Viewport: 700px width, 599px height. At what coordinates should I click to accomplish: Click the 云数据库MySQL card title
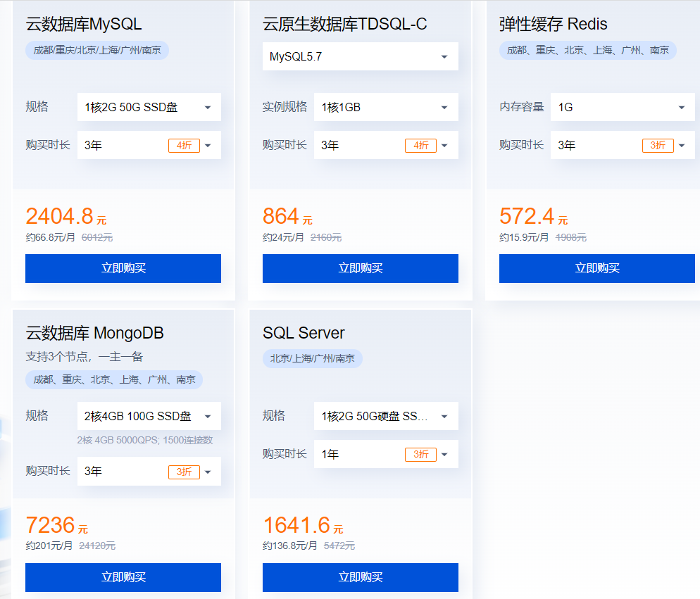(x=84, y=24)
